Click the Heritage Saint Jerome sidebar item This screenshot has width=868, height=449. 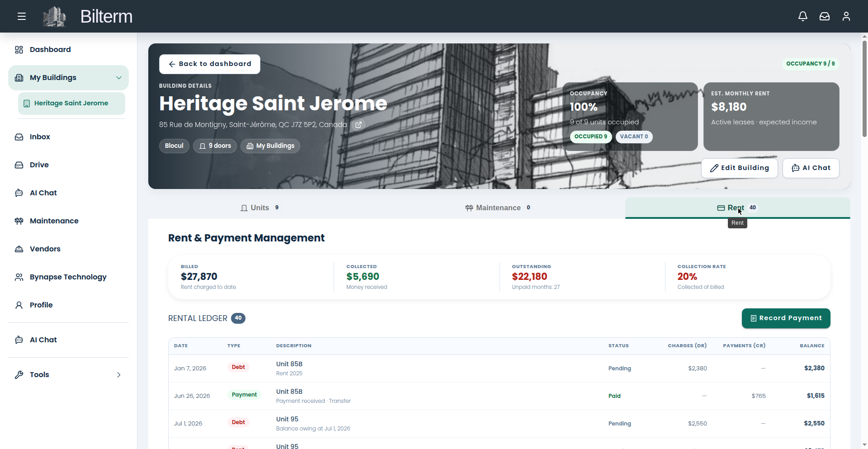pyautogui.click(x=71, y=104)
